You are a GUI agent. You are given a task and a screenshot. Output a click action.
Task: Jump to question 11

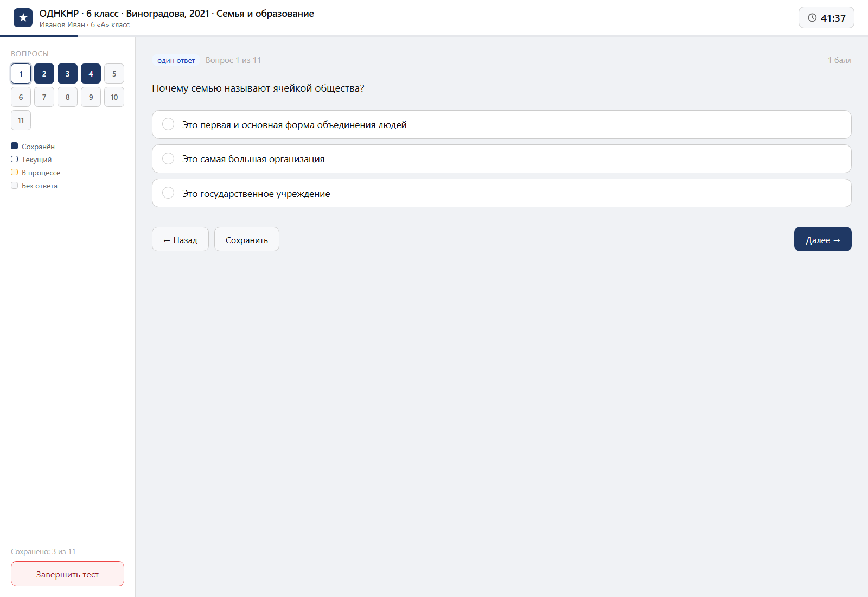click(21, 120)
